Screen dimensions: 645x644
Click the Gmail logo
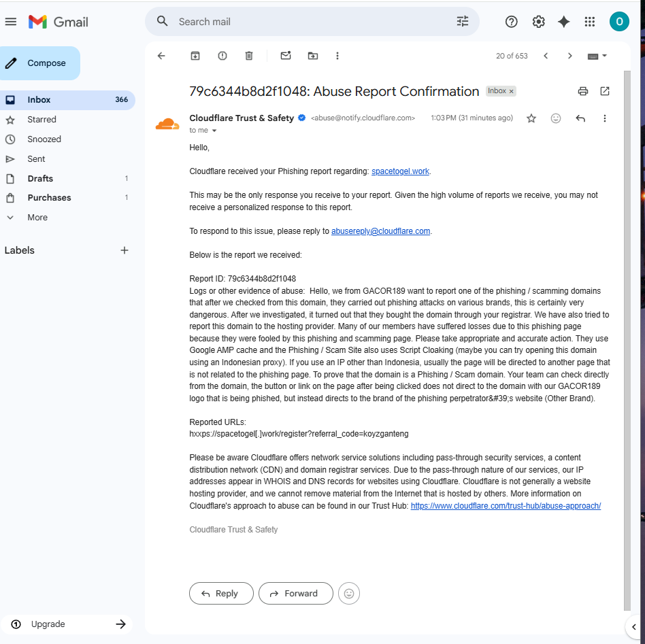click(x=59, y=22)
